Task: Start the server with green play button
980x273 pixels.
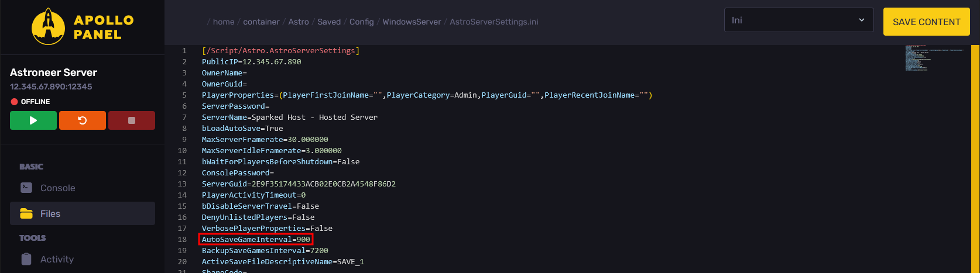Action: [x=33, y=120]
